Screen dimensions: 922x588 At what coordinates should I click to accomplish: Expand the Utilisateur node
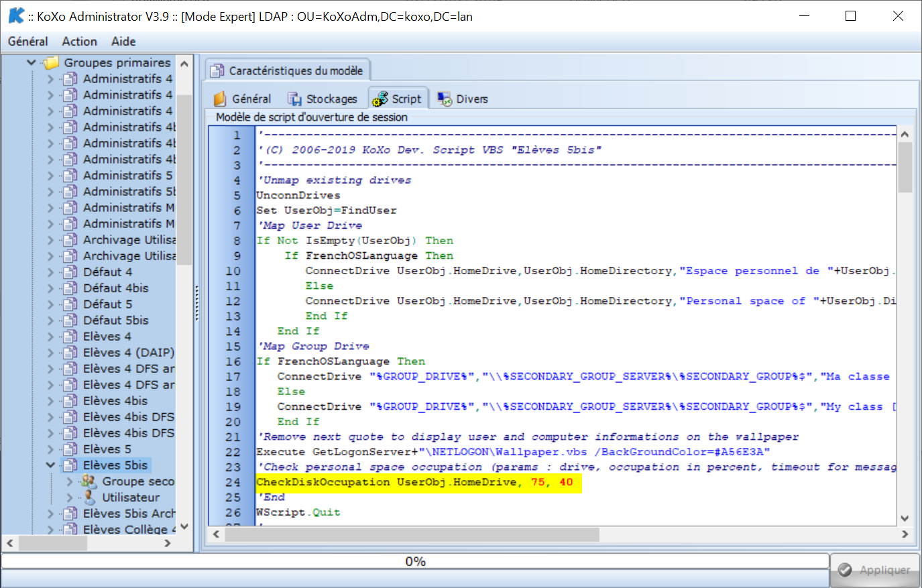pos(70,497)
